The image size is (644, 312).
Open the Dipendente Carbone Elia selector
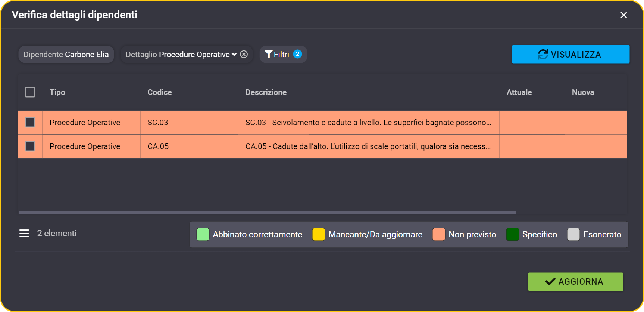point(66,54)
